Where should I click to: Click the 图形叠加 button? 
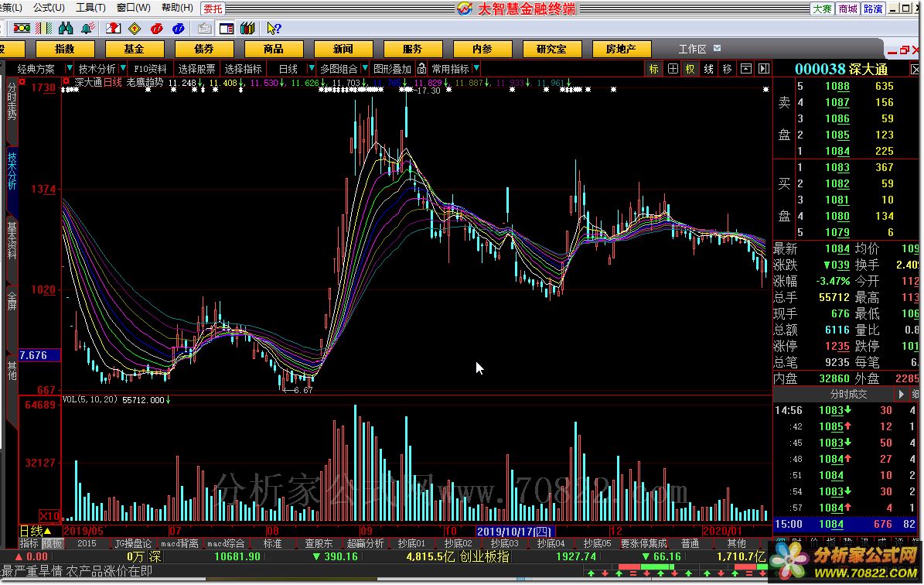coord(393,69)
